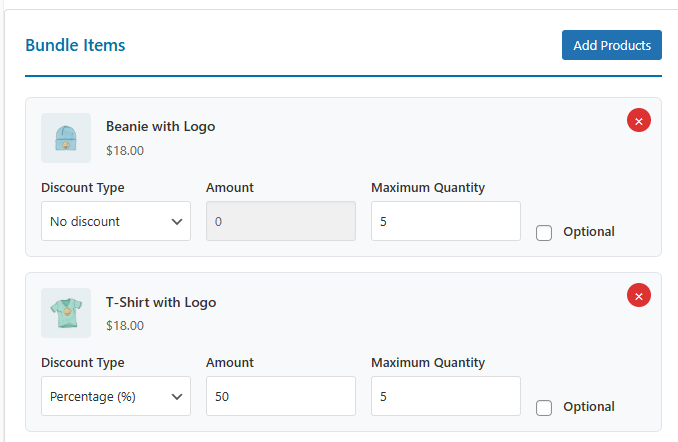Click the T-Shirt's Discount Type label

tap(83, 363)
